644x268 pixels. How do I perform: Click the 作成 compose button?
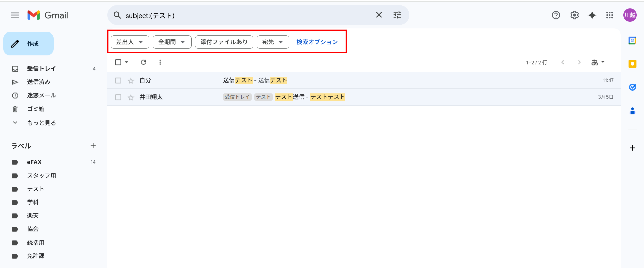(29, 44)
